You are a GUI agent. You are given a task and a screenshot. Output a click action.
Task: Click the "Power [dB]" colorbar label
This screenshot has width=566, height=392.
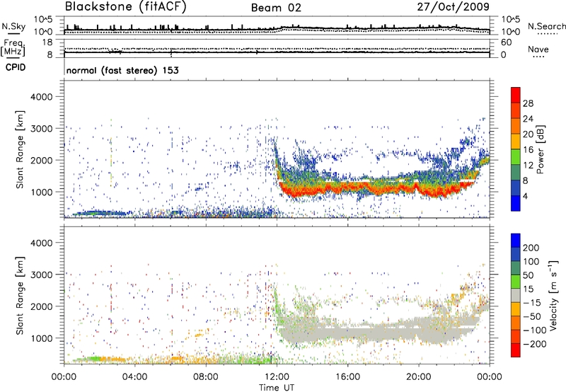pyautogui.click(x=540, y=149)
